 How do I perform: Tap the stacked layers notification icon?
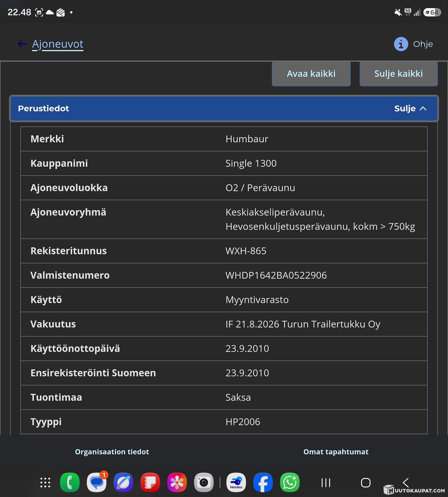click(61, 12)
